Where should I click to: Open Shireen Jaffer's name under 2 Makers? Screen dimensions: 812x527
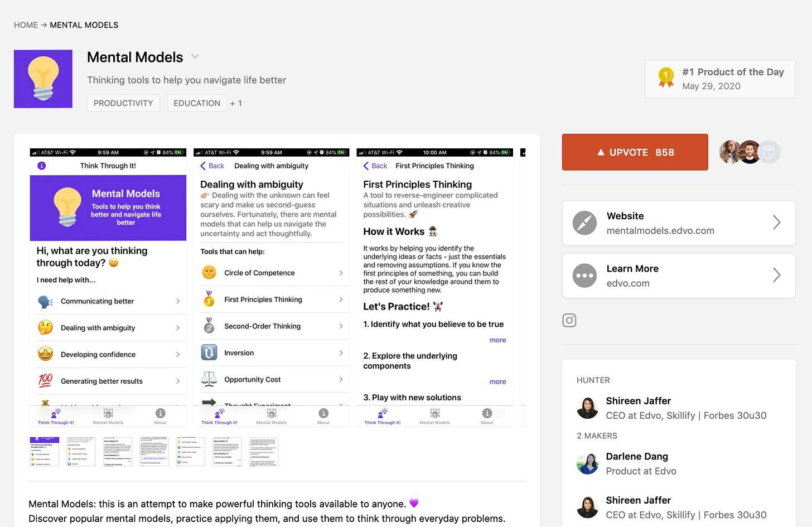638,500
